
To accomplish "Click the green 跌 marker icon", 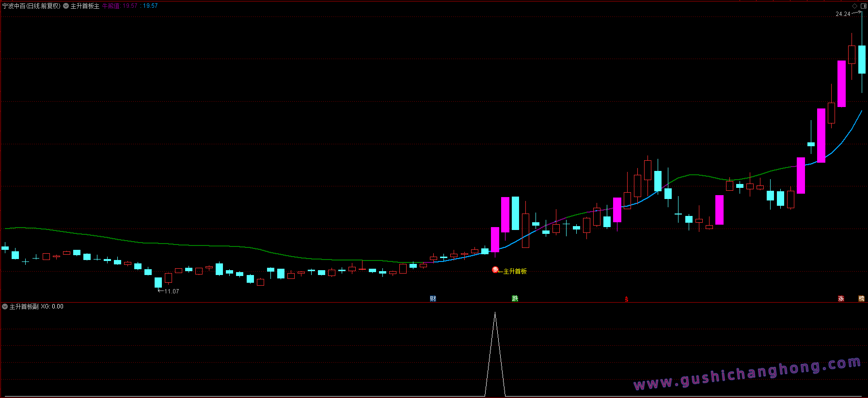I will (515, 298).
